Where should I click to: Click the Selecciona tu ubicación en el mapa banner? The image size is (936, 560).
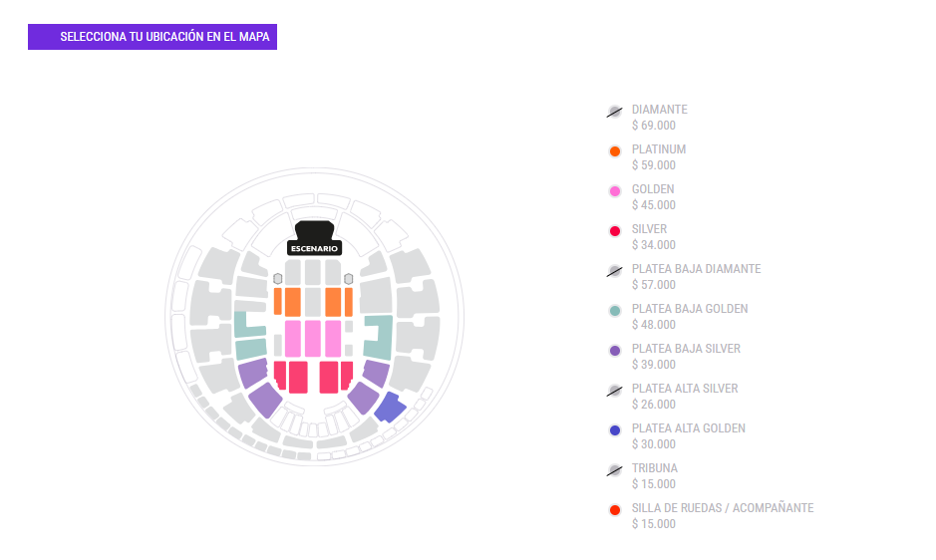coord(153,37)
